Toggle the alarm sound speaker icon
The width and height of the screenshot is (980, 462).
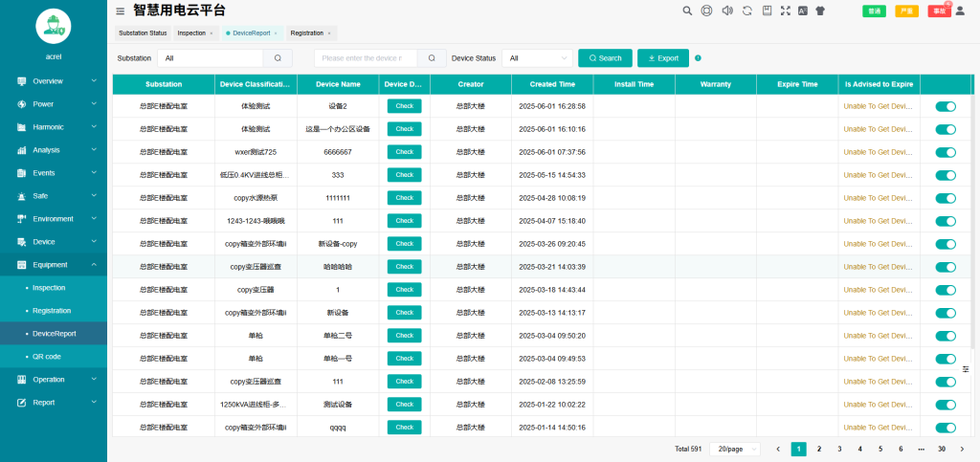(x=727, y=11)
